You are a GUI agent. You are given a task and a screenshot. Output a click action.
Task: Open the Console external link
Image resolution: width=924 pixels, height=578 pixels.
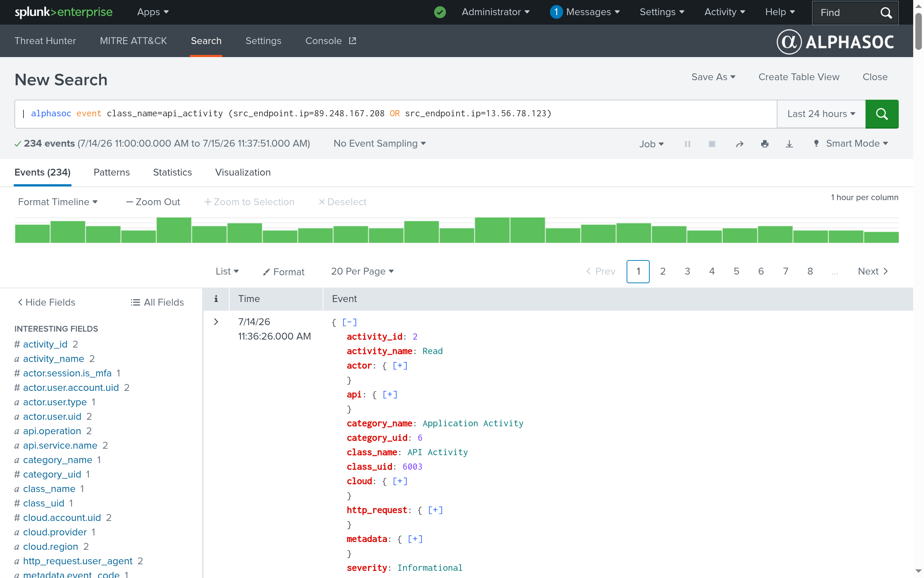pos(331,41)
